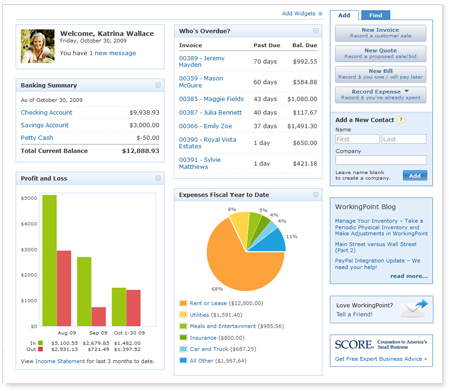Open the Petty Cash link
The height and width of the screenshot is (391, 449).
(37, 138)
